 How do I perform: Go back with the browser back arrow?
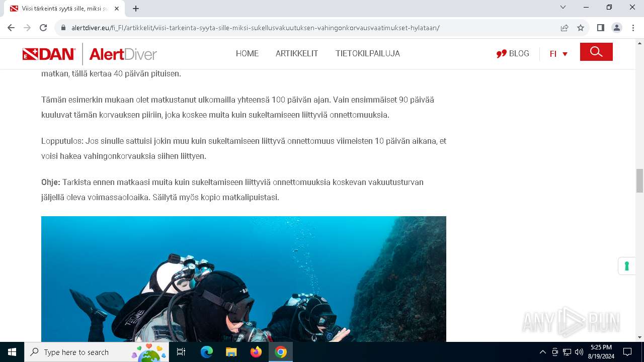tap(11, 28)
